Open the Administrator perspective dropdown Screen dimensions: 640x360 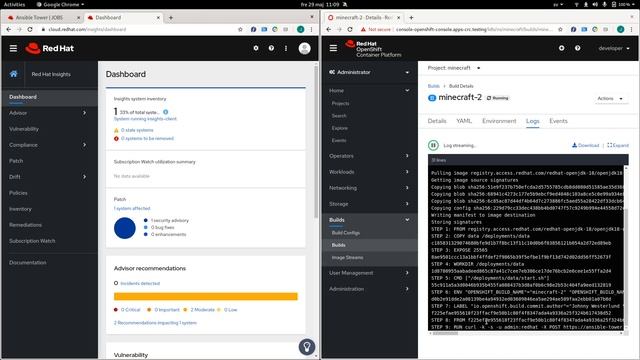[x=369, y=72]
